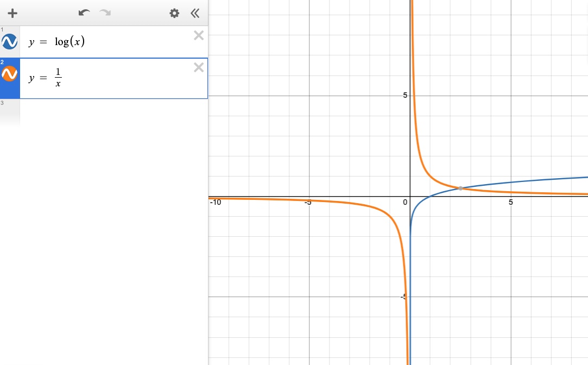Select the gray intersection point of the curves
The height and width of the screenshot is (365, 588).
(460, 188)
